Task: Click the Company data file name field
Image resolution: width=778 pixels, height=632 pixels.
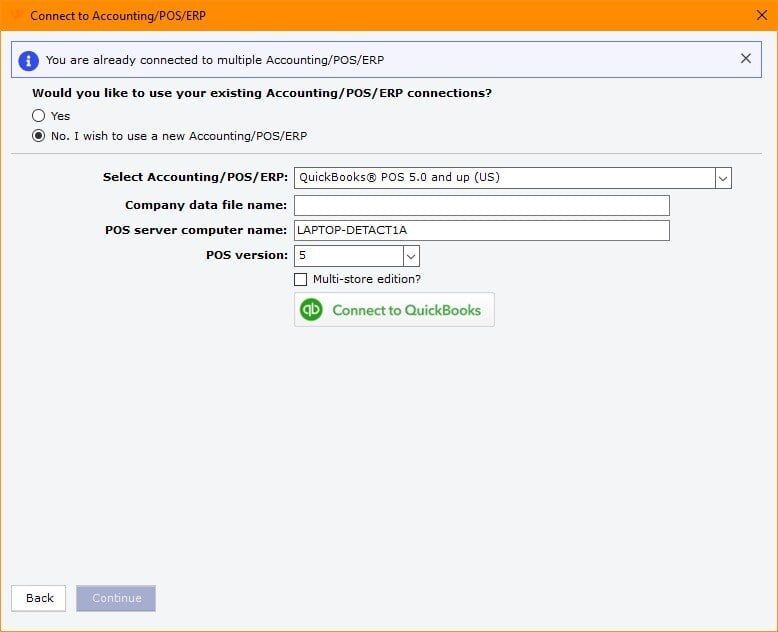Action: coord(482,205)
